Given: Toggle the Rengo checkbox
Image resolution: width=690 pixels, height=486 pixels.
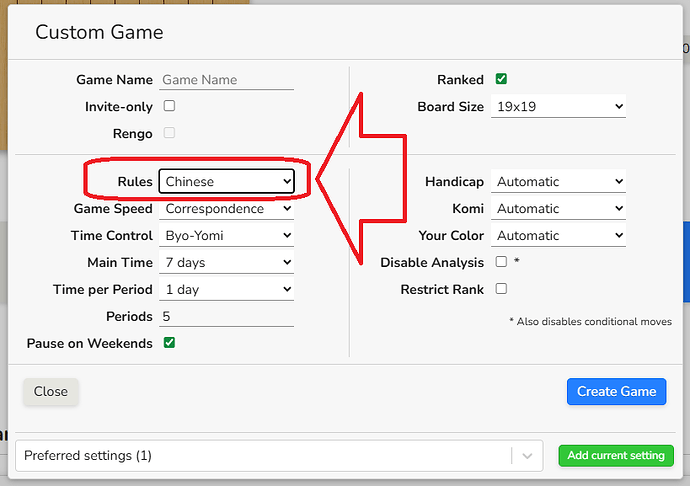Looking at the screenshot, I should click(x=169, y=133).
